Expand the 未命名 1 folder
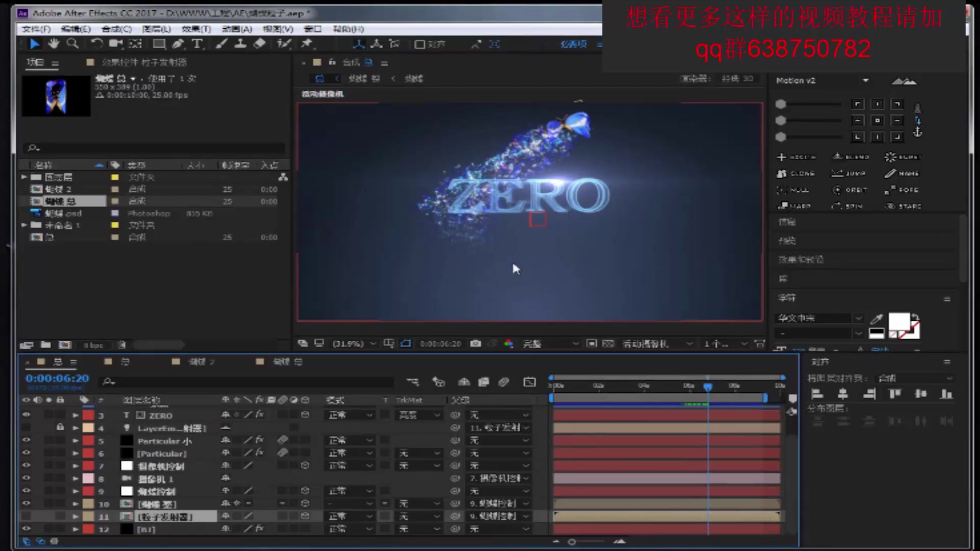The width and height of the screenshot is (980, 551). (x=24, y=225)
